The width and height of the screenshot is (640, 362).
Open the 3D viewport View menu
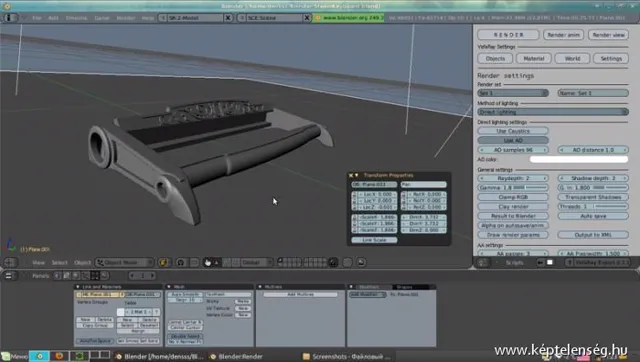coord(38,262)
